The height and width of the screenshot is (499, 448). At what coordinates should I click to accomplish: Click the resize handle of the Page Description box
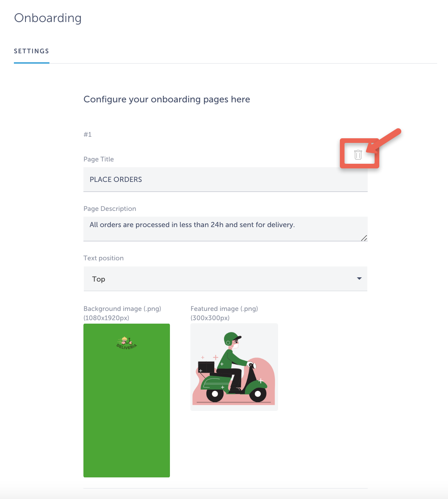tap(364, 238)
